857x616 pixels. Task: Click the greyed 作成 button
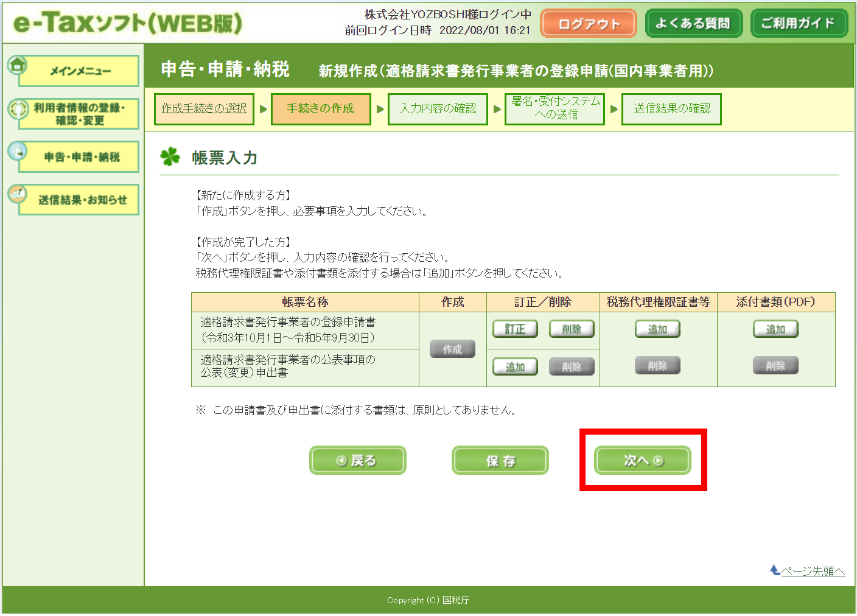452,349
